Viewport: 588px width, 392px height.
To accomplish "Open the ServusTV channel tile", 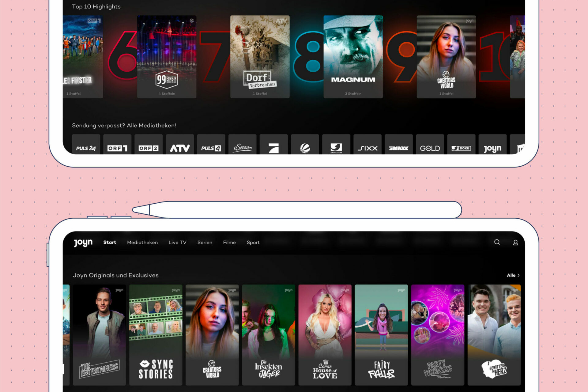I will click(242, 144).
